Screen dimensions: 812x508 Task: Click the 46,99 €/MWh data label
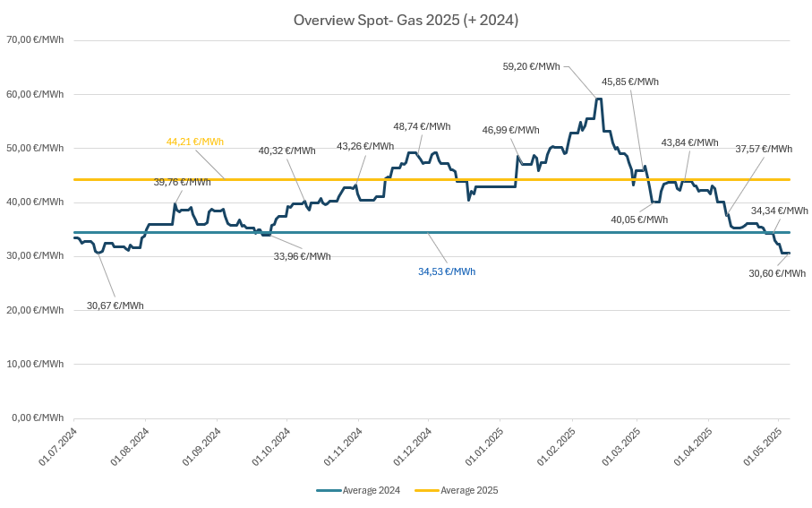[x=510, y=130]
